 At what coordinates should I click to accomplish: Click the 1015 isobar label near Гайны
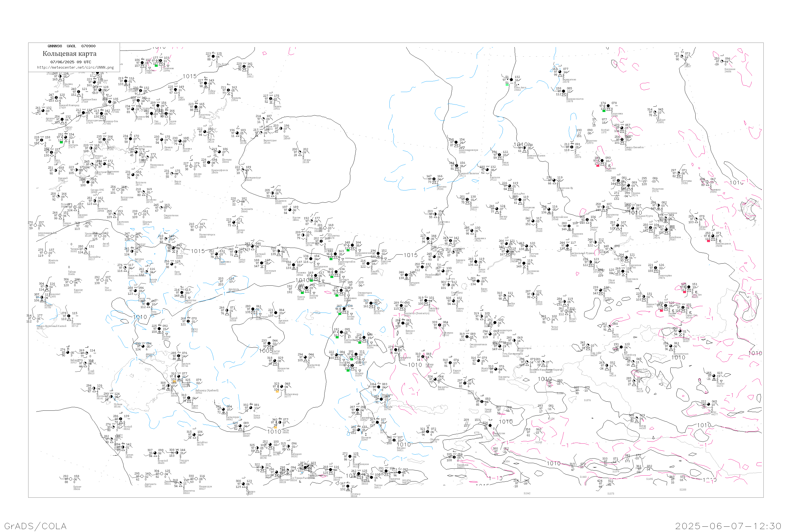(x=190, y=76)
